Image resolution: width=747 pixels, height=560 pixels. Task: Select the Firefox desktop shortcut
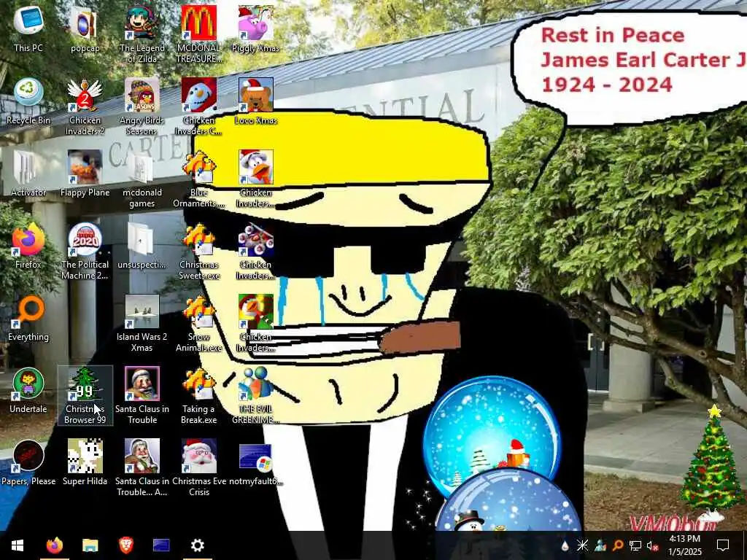[x=28, y=246]
